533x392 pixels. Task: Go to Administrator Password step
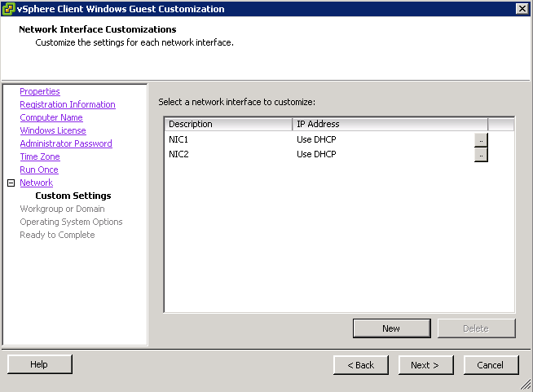[66, 143]
